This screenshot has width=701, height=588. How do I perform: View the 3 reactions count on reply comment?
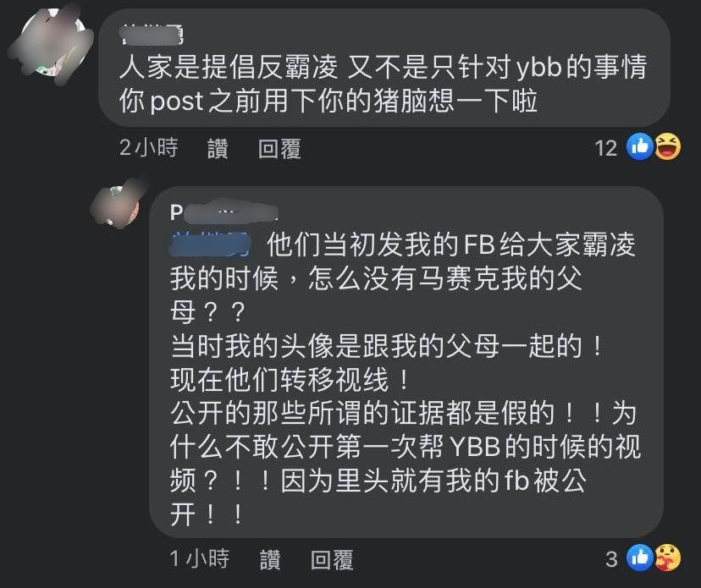(x=611, y=558)
